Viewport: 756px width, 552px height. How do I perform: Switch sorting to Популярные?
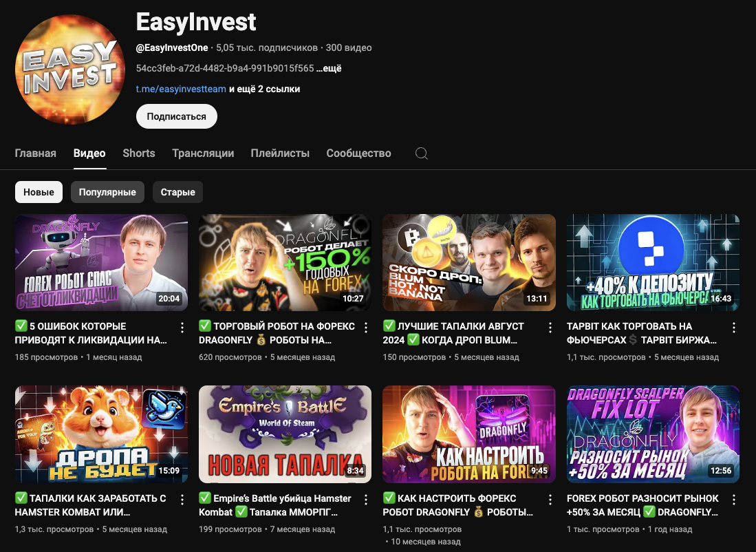pos(107,192)
